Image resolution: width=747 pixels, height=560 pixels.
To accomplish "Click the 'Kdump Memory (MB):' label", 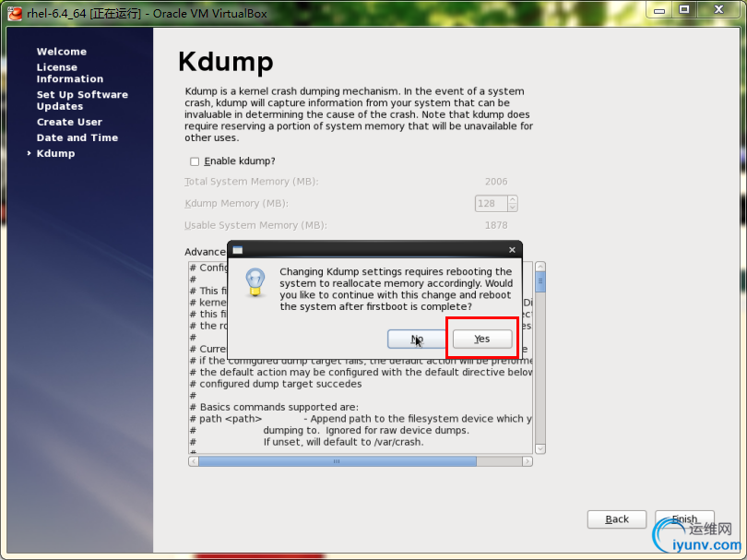I will pyautogui.click(x=236, y=204).
